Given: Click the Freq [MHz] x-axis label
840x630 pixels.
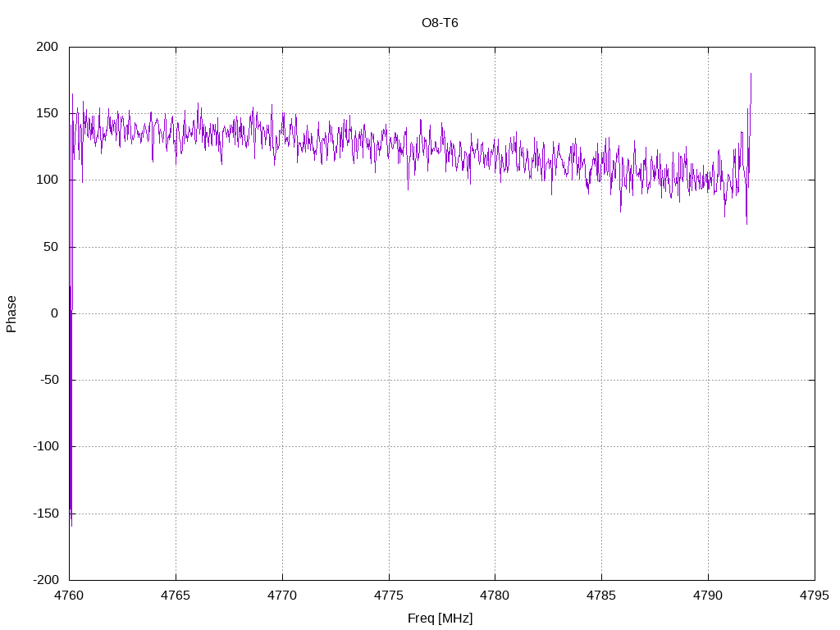Looking at the screenshot, I should (x=440, y=619).
